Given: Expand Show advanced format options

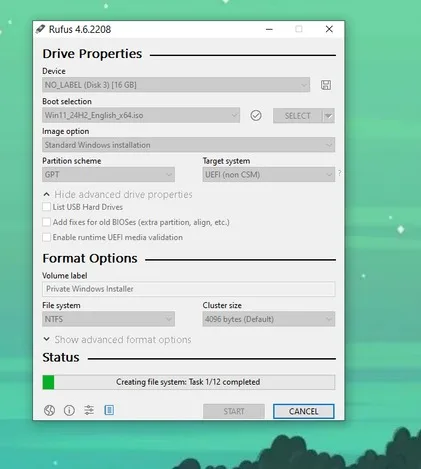Looking at the screenshot, I should tap(117, 339).
